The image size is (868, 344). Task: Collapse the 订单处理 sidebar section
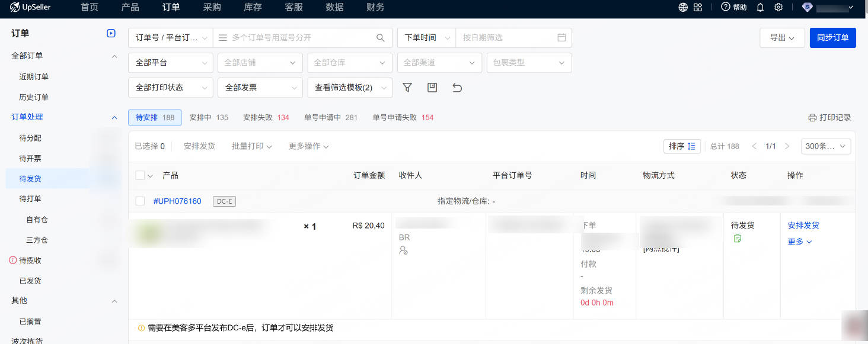pyautogui.click(x=114, y=118)
